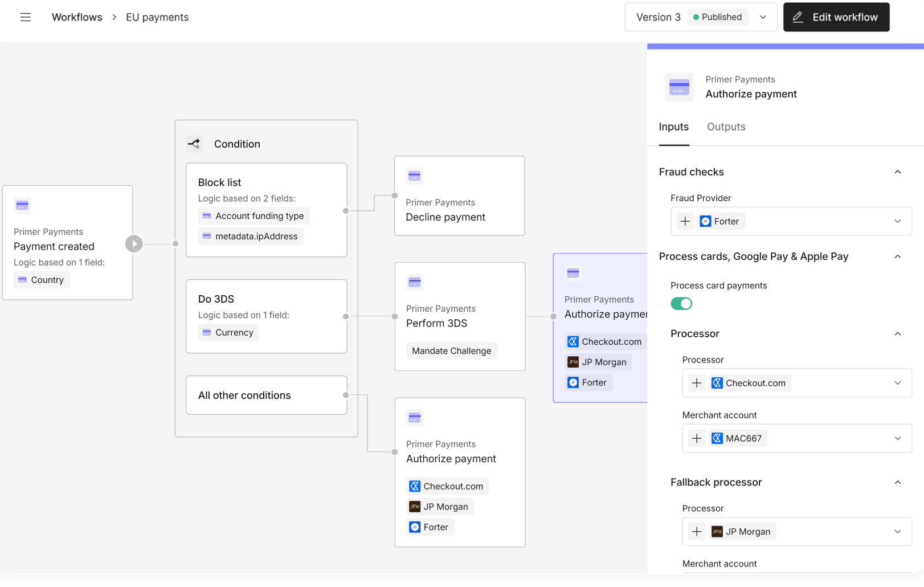Open the MAC667 Merchant account dropdown
Image resolution: width=924 pixels, height=587 pixels.
(797, 438)
